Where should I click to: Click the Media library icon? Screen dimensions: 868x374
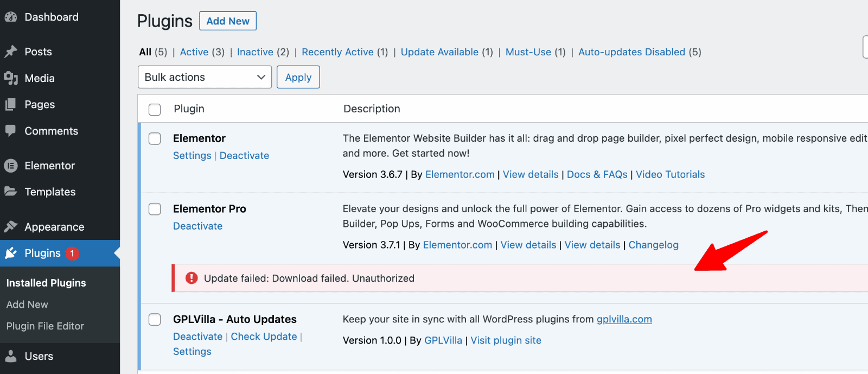11,78
